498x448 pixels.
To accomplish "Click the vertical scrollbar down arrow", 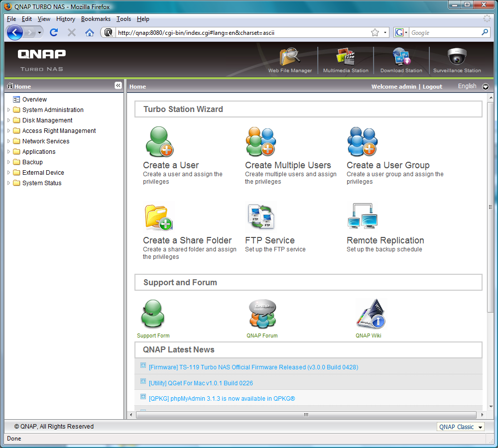I will pyautogui.click(x=491, y=406).
